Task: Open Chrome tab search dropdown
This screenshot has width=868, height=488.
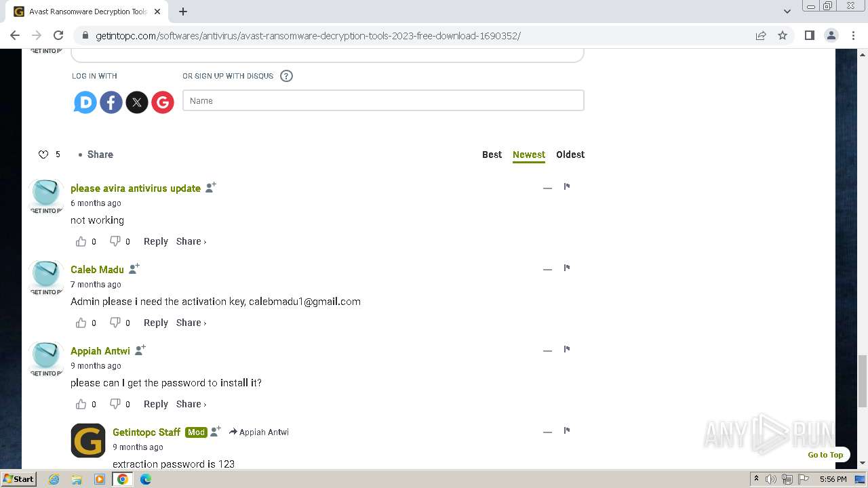Action: pos(787,12)
